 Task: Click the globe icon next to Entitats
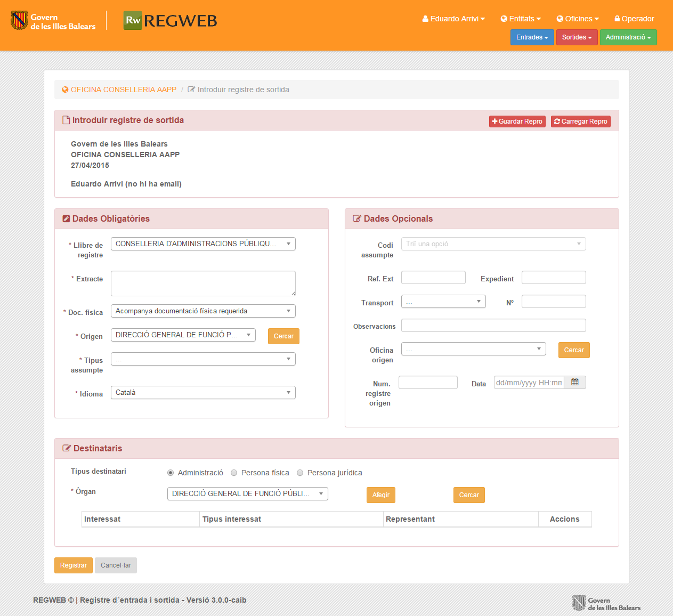click(504, 19)
